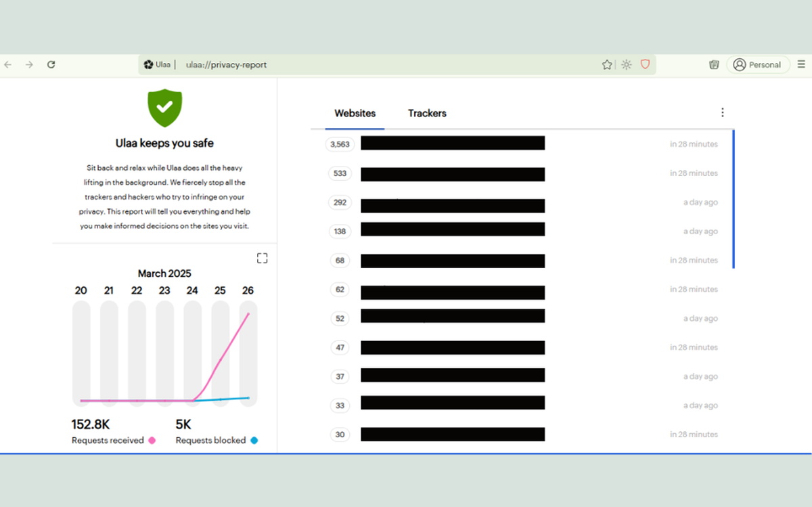
Task: Bookmark this page with the star icon
Action: coord(607,65)
